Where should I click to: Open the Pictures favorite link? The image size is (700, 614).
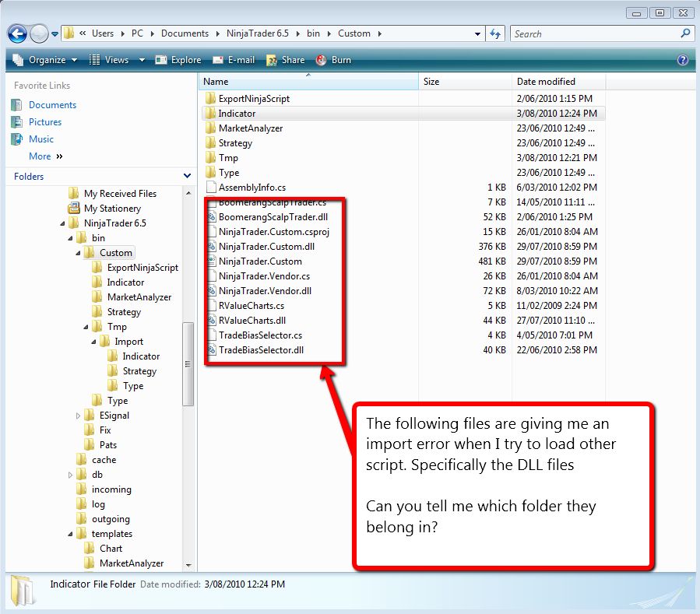tap(45, 122)
